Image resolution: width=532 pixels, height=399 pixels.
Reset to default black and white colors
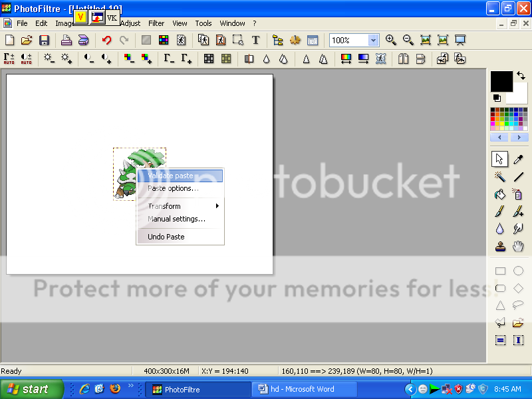click(x=497, y=98)
